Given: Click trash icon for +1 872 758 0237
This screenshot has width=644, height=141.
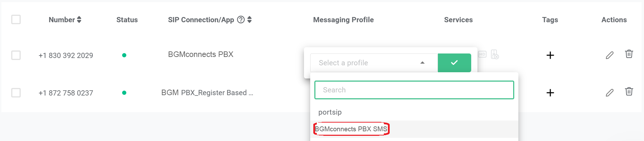Looking at the screenshot, I should [x=629, y=92].
